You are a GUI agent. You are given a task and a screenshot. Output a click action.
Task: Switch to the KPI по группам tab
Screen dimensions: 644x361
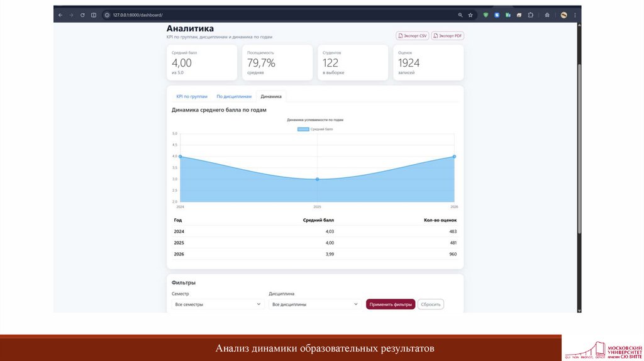[x=192, y=96]
